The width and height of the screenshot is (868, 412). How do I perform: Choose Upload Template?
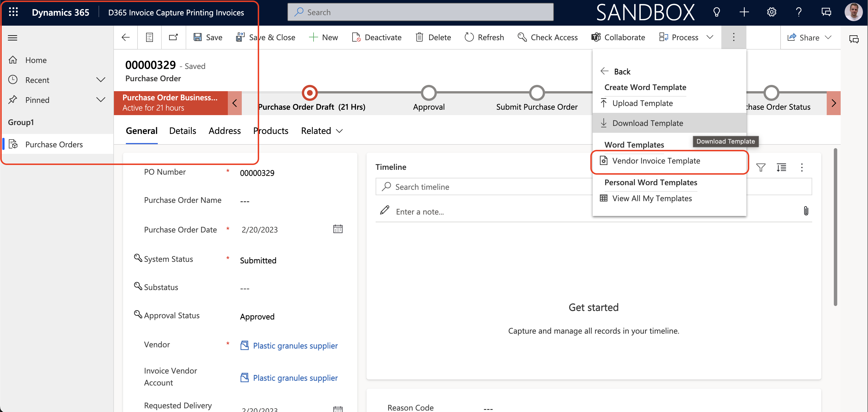669,103
